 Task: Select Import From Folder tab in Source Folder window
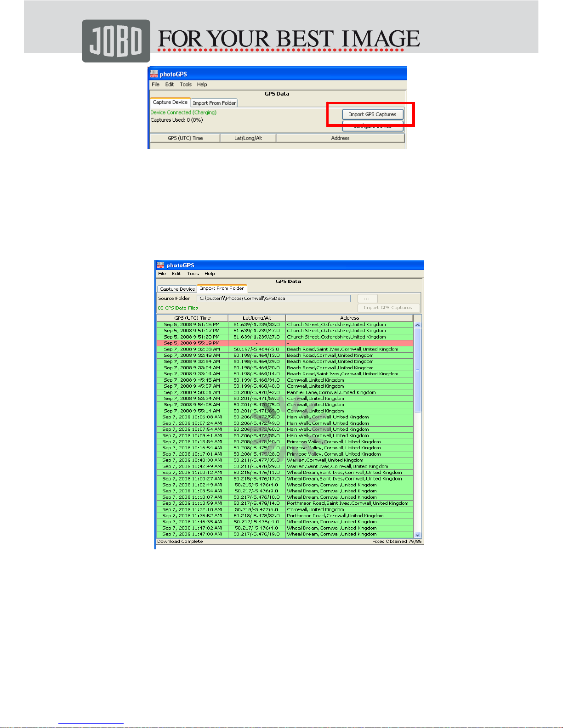[x=222, y=288]
